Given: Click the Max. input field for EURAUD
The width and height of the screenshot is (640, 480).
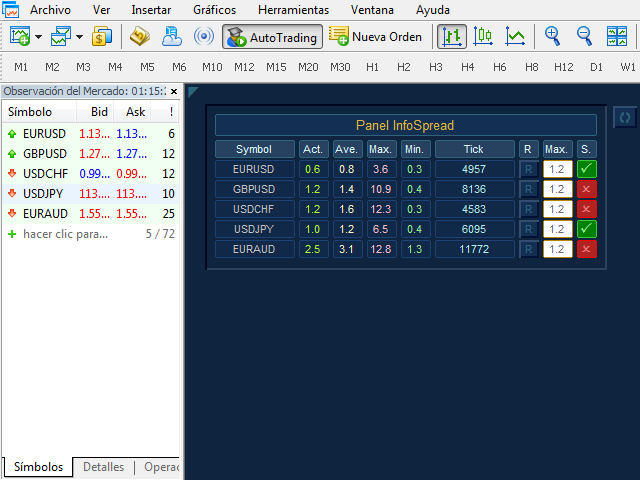Looking at the screenshot, I should pos(557,249).
